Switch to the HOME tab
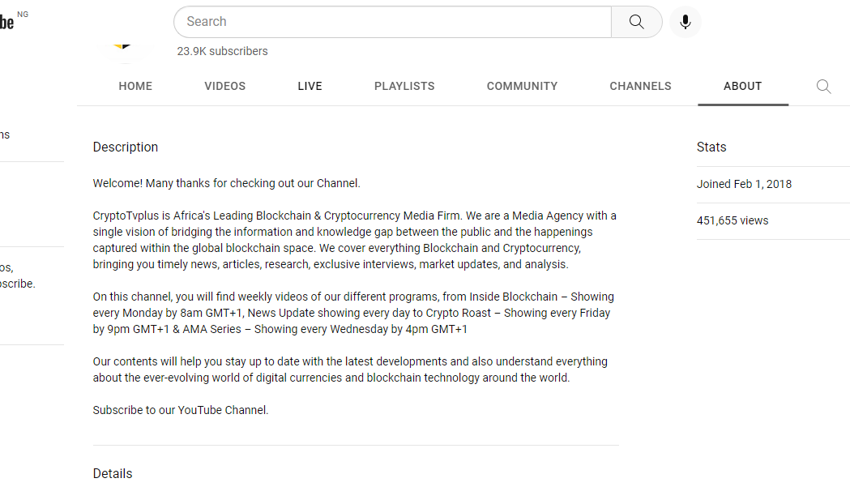This screenshot has height=504, width=850. click(x=135, y=86)
